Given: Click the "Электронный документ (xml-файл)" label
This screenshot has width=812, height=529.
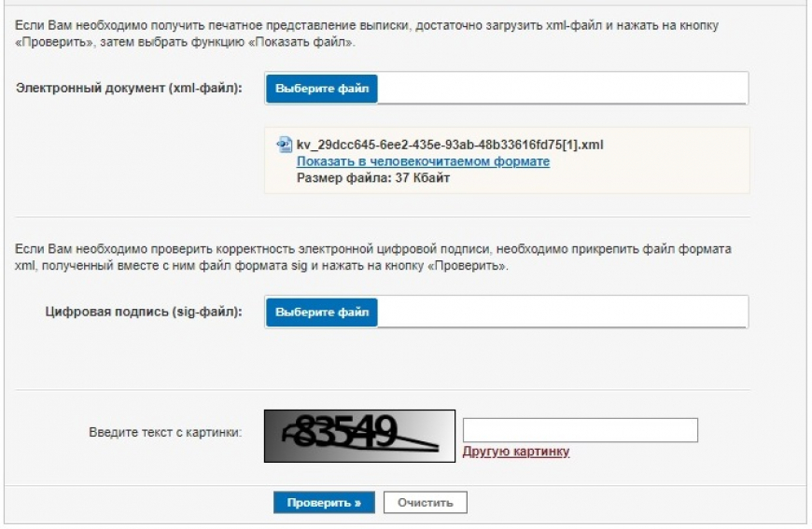Looking at the screenshot, I should click(x=129, y=88).
